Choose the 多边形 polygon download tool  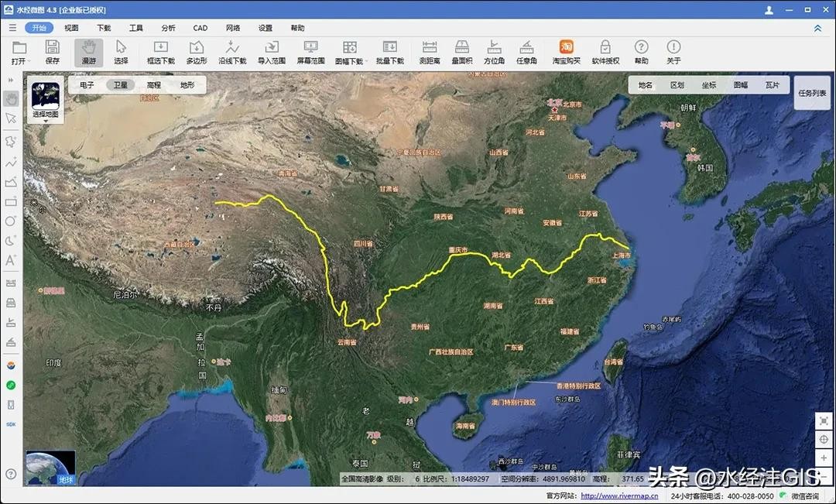pyautogui.click(x=197, y=52)
